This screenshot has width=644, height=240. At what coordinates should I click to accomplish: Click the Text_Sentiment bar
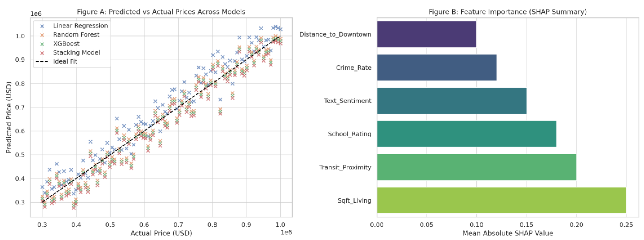[451, 101]
